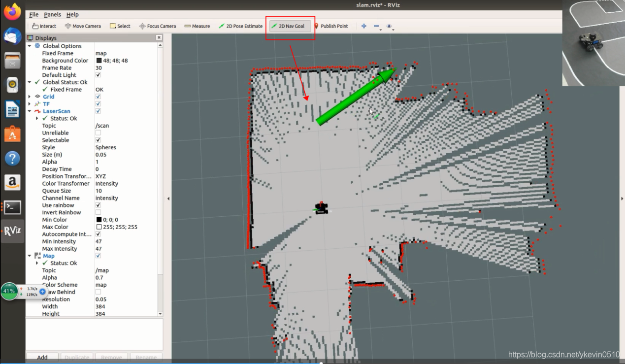Click the LaserScan Topic value /scan
The image size is (625, 364).
pos(102,126)
